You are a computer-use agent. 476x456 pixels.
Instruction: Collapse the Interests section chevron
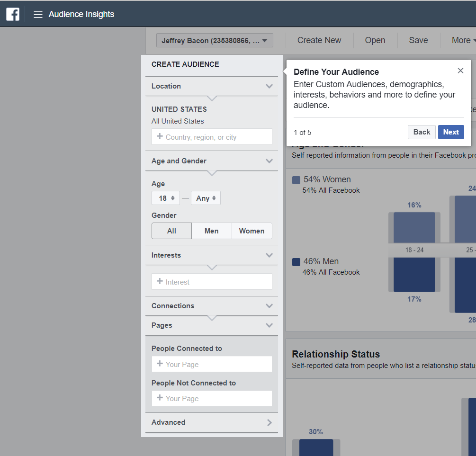pyautogui.click(x=269, y=255)
